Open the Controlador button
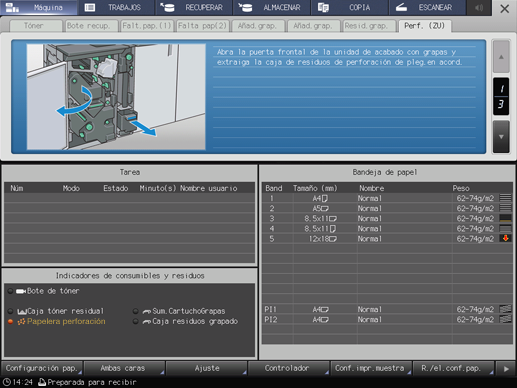Screen dimensions: 517x388 [289, 368]
